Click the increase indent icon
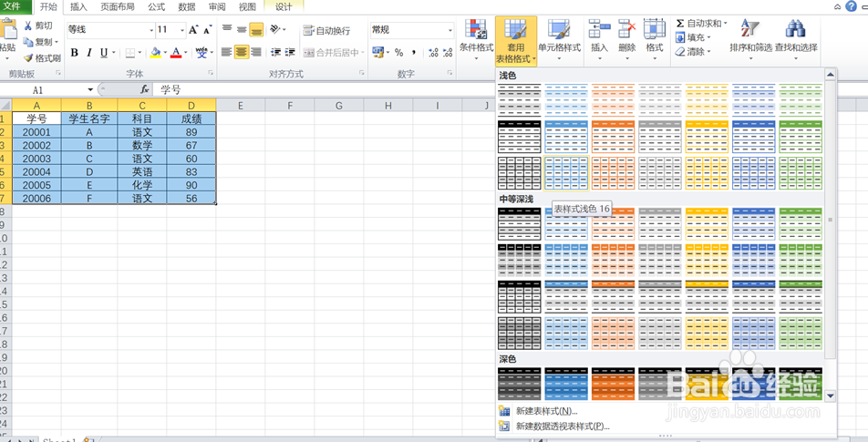 290,53
